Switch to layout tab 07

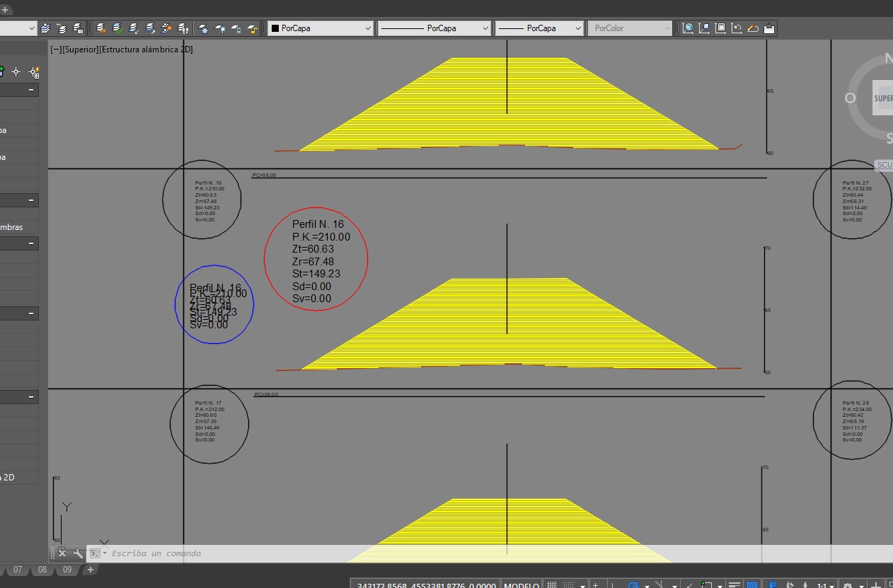click(x=18, y=570)
